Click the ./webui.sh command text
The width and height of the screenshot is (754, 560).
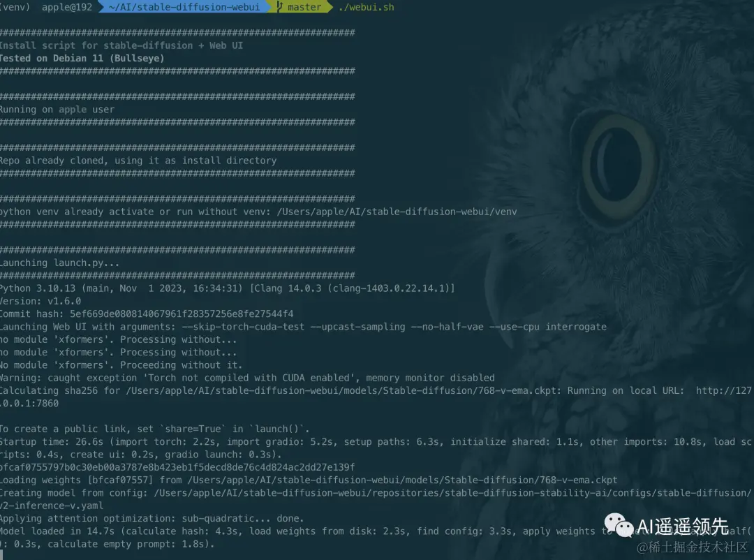point(367,7)
